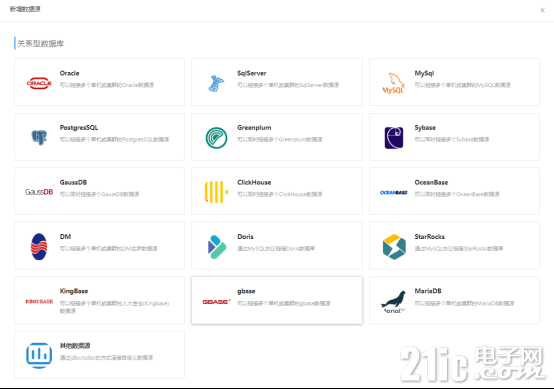The height and width of the screenshot is (389, 554).
Task: Click the SqlServer card description text
Action: pos(288,85)
